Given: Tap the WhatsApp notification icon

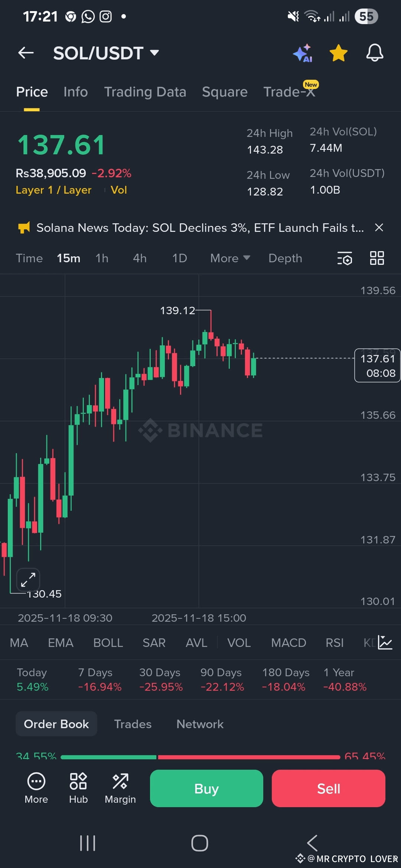Looking at the screenshot, I should (x=88, y=16).
